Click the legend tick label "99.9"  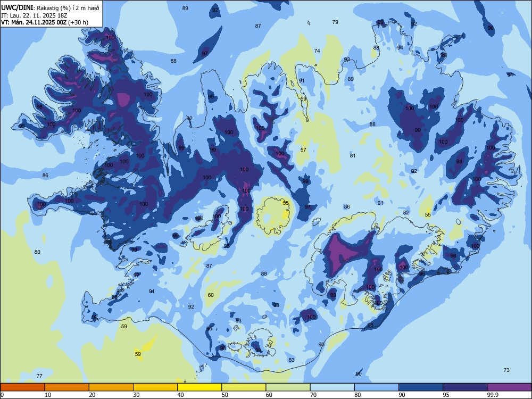coord(493,395)
